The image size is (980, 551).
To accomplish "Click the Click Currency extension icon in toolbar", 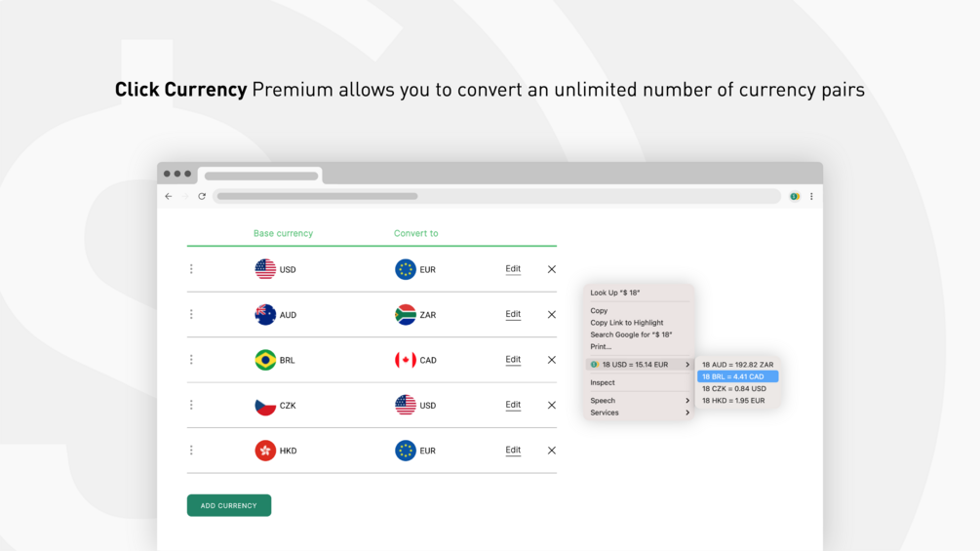I will coord(795,196).
